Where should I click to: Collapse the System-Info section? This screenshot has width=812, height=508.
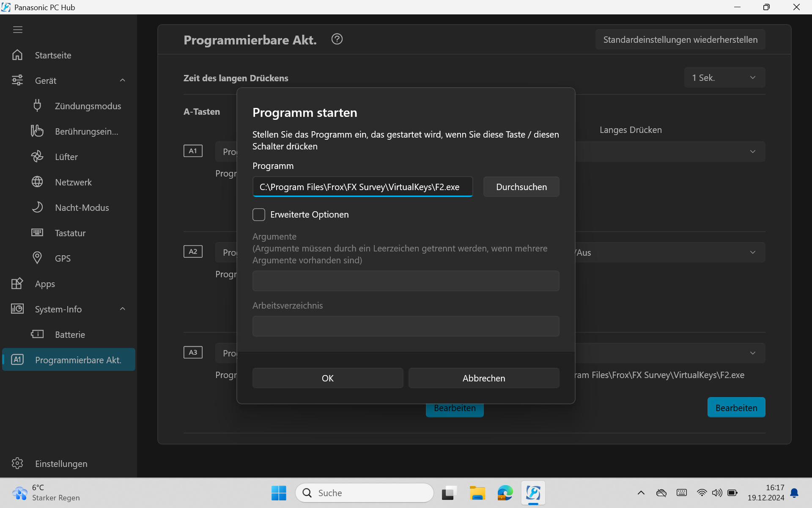coord(123,309)
